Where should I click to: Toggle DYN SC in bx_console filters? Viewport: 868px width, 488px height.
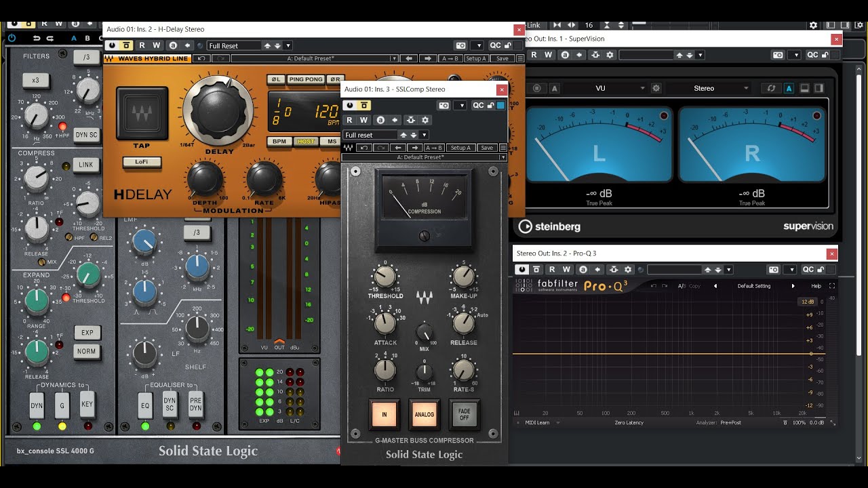click(86, 135)
